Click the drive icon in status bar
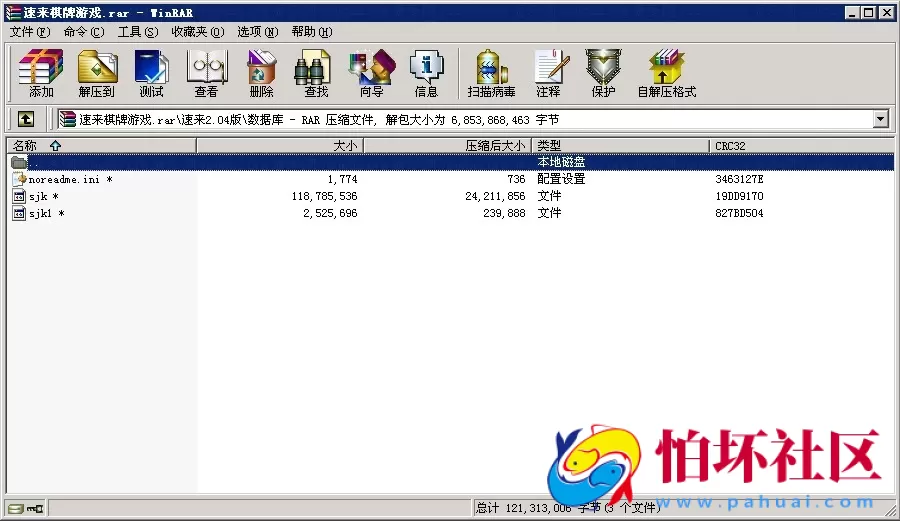 click(16, 508)
